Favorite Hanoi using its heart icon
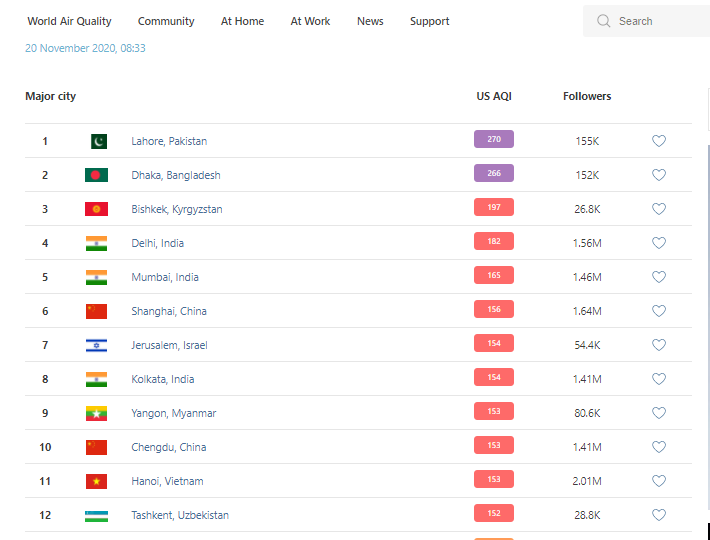 (x=659, y=481)
